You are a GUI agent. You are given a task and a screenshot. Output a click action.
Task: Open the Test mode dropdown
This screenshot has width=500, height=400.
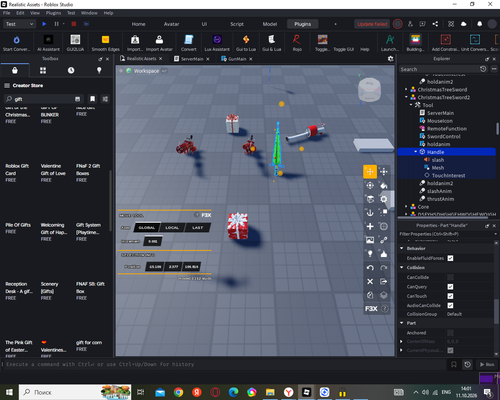click(x=19, y=24)
